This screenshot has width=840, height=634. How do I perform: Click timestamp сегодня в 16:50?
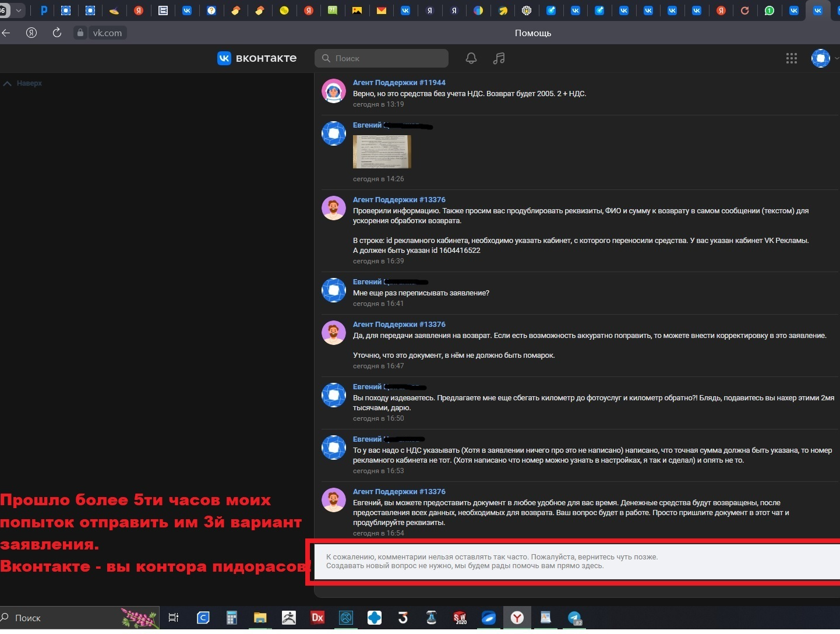[x=378, y=418]
